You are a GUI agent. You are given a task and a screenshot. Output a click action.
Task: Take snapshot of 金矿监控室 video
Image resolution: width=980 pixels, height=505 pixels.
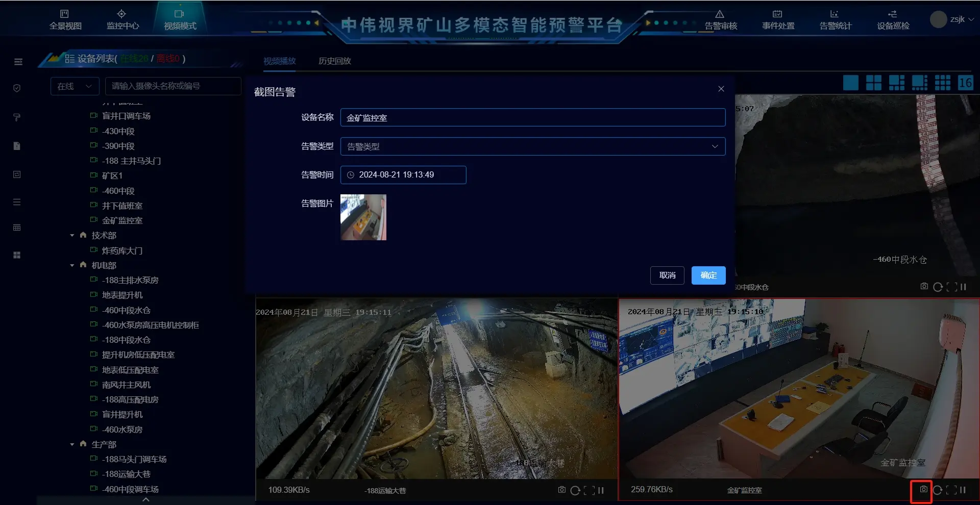(x=923, y=489)
